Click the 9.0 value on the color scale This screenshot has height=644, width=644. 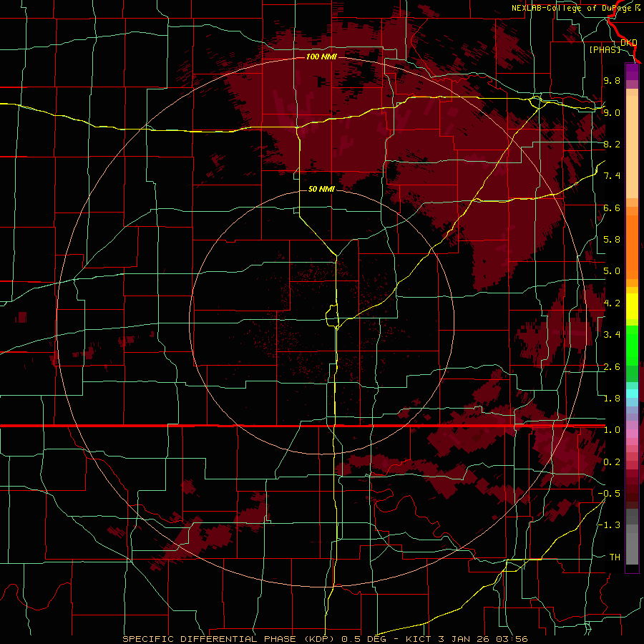[x=612, y=112]
